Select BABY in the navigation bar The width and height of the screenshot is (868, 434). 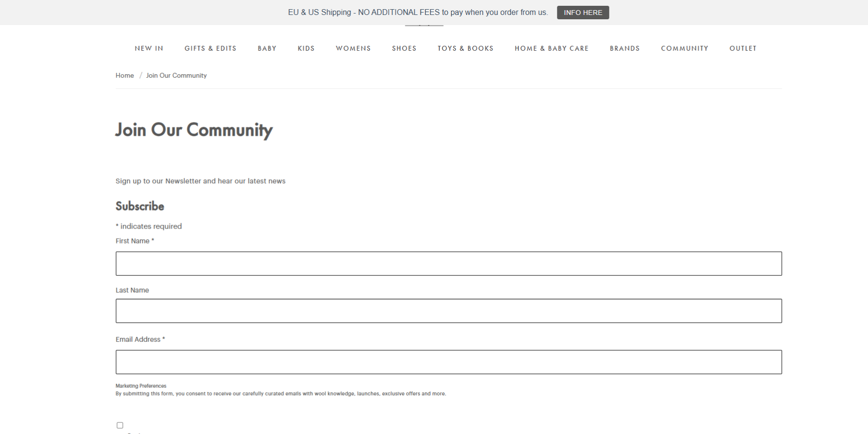coord(267,48)
